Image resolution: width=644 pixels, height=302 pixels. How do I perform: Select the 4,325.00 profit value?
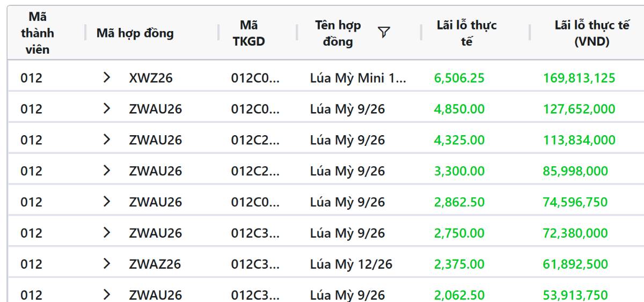[460, 141]
